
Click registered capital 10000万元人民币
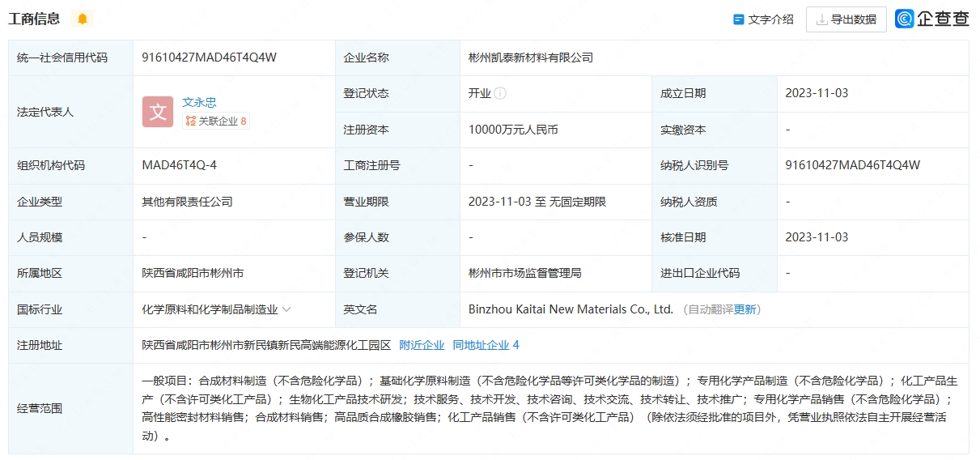[x=513, y=130]
